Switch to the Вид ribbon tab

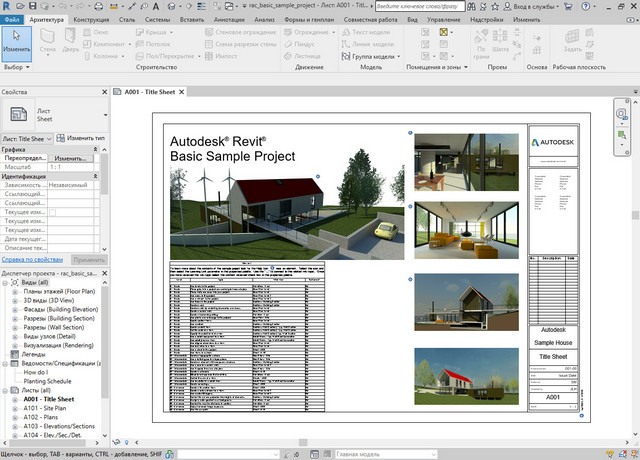[412, 19]
